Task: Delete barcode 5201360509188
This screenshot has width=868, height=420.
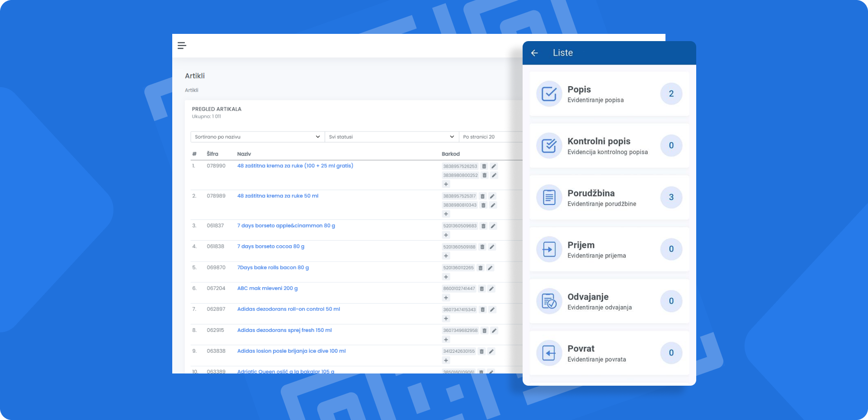Action: point(482,247)
